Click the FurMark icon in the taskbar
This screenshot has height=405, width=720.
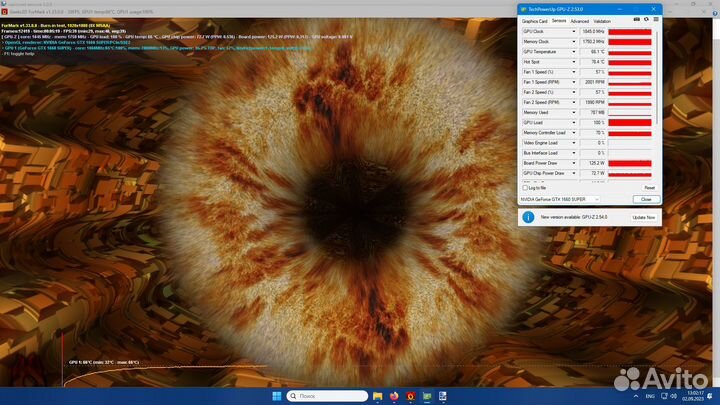pyautogui.click(x=411, y=395)
